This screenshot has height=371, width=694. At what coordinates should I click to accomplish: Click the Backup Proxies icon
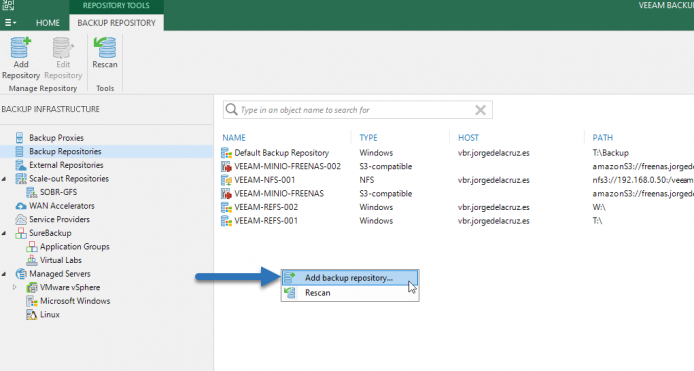pos(19,138)
